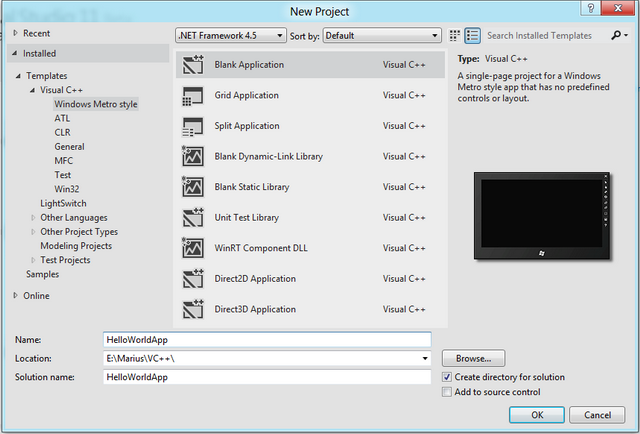Select the Direct2D Application name
This screenshot has height=434, width=640.
[x=255, y=279]
